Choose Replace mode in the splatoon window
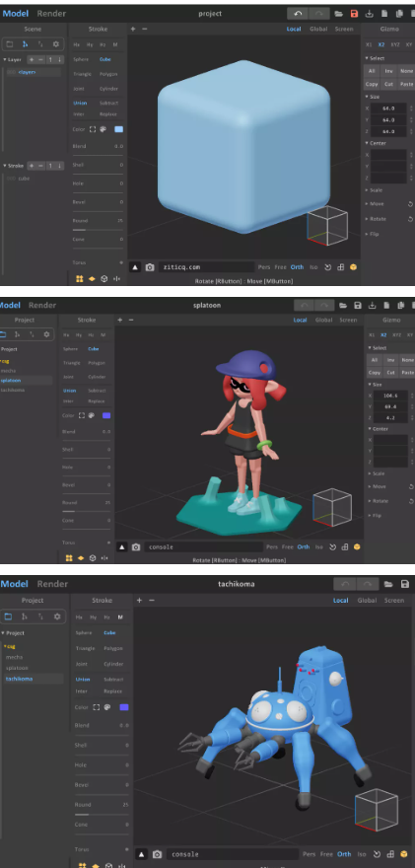 (x=97, y=400)
